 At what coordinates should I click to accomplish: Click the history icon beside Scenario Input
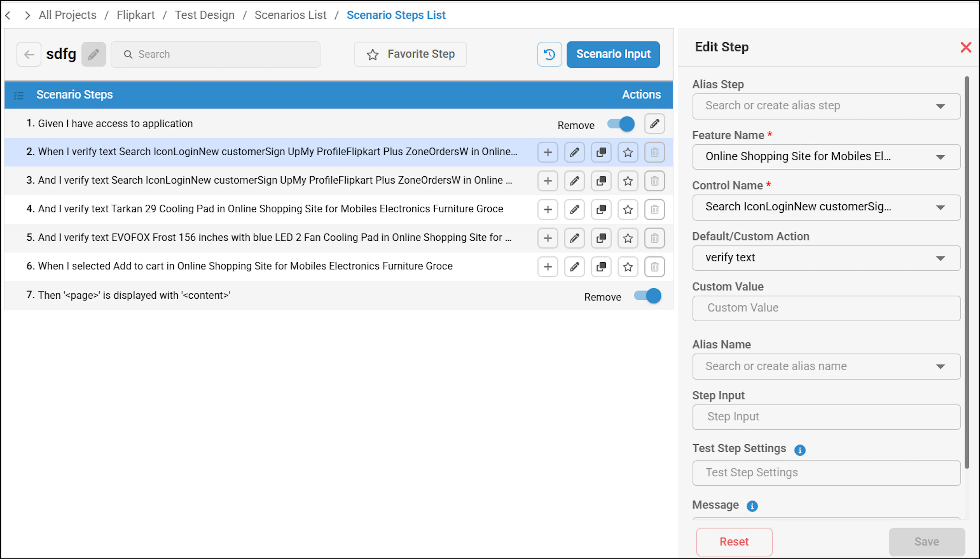[549, 54]
